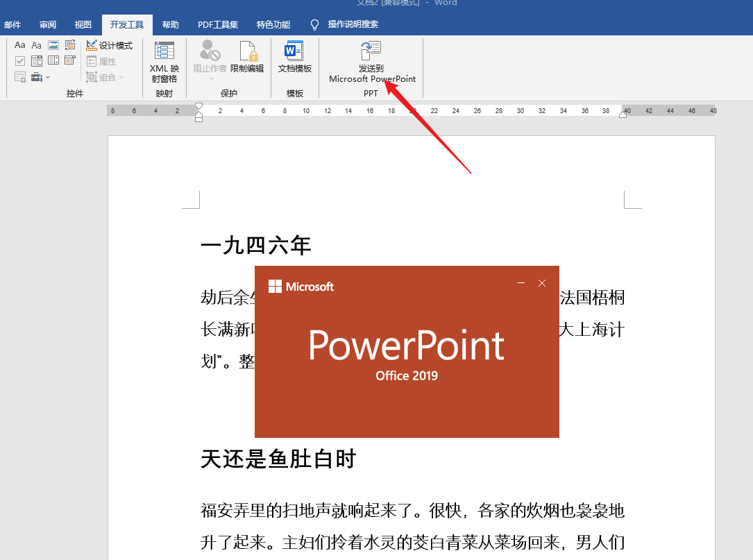753x560 pixels.
Task: Click the 映射 group label
Action: pos(164,93)
